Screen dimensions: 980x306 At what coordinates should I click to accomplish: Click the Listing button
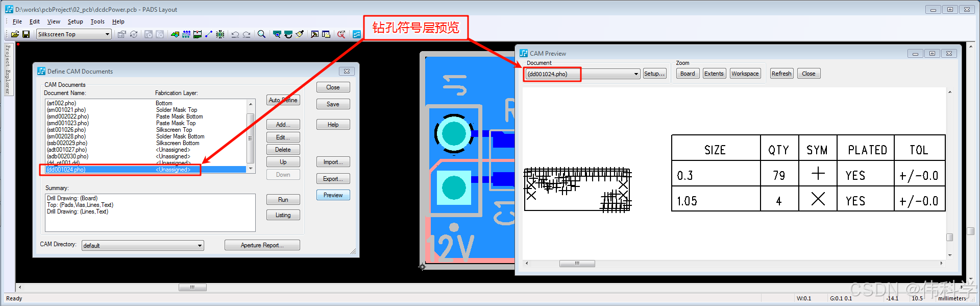pos(283,215)
